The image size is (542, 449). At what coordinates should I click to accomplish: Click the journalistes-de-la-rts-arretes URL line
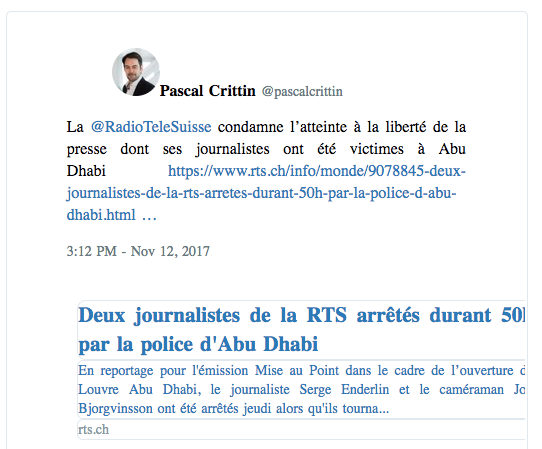(262, 193)
